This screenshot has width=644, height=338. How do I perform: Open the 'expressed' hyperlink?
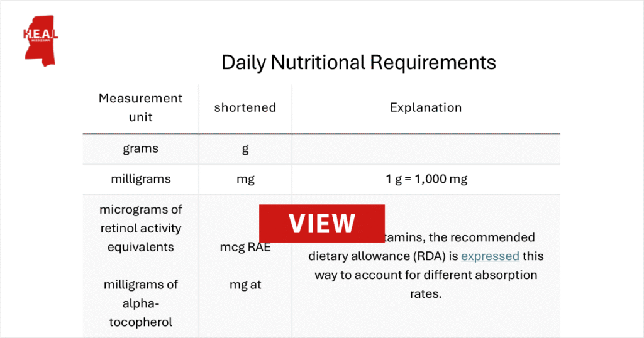(490, 256)
